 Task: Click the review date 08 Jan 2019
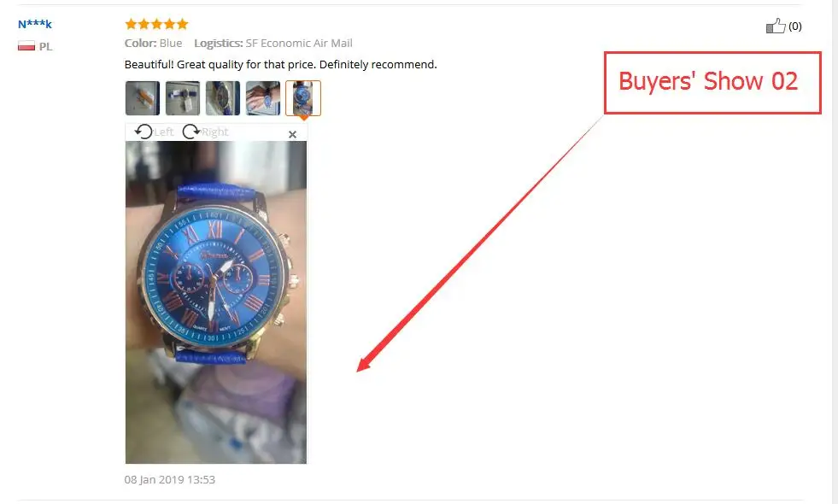tap(170, 479)
